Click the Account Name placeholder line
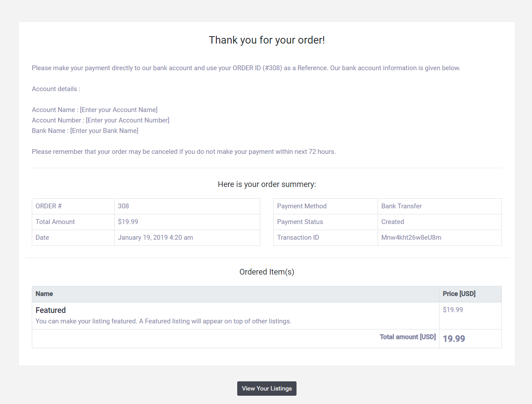 tap(95, 110)
